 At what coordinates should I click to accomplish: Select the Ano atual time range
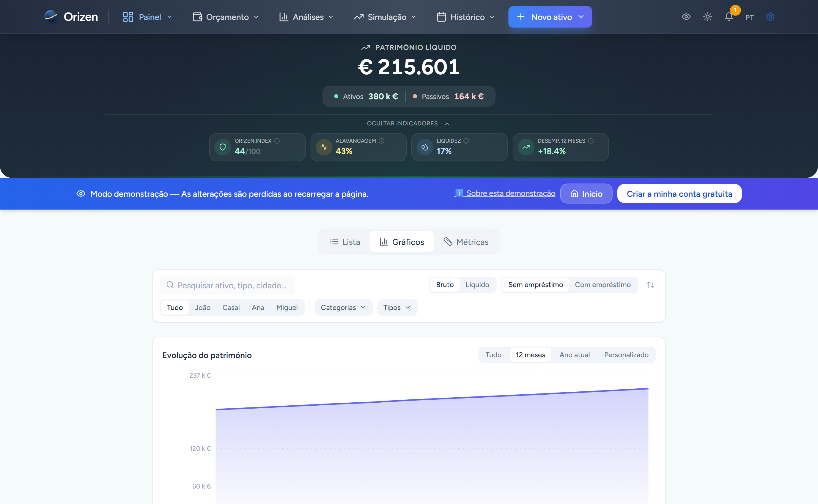(574, 355)
